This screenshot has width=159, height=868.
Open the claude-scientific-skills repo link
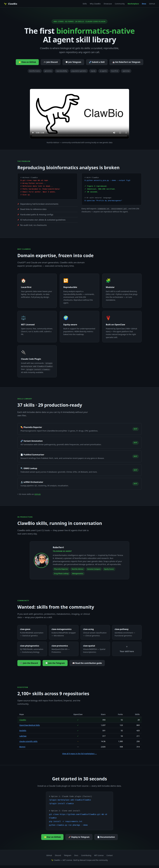click(x=28, y=741)
